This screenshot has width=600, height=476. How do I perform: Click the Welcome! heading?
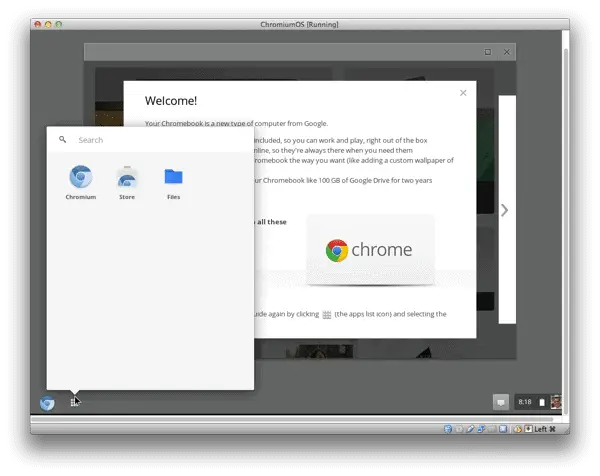click(171, 101)
